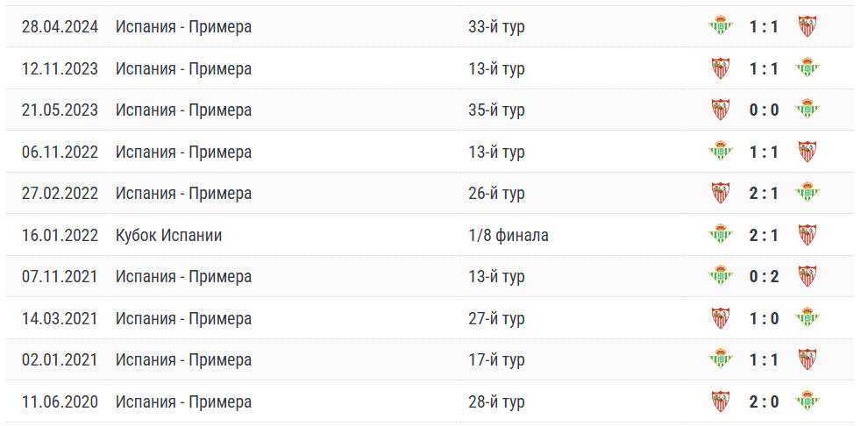
Task: Click the Кубок Испании tournament name
Action: 168,235
